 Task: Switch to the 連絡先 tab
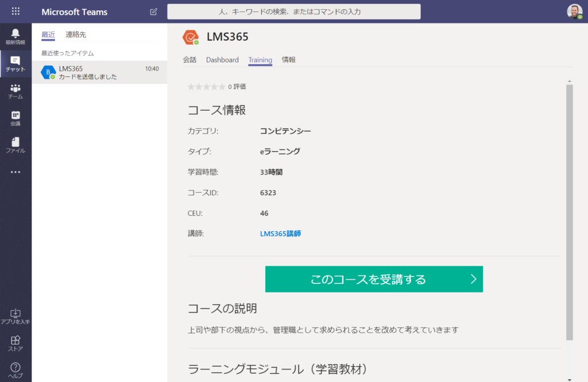pos(76,34)
